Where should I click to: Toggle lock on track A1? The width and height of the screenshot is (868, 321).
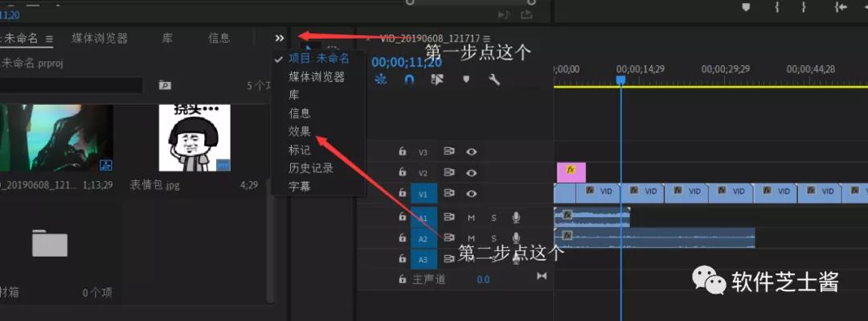pyautogui.click(x=403, y=217)
